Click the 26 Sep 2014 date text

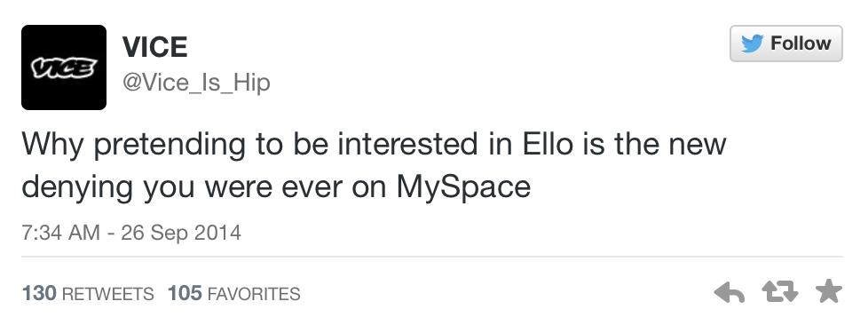click(x=181, y=232)
